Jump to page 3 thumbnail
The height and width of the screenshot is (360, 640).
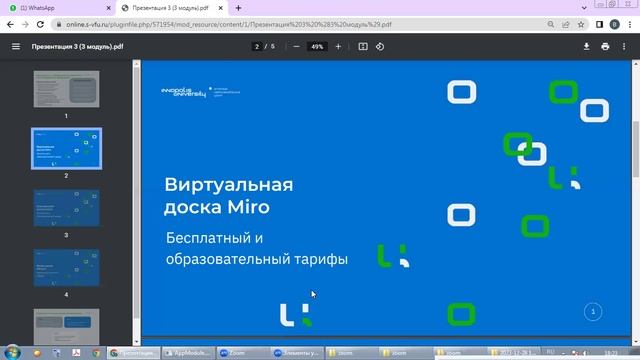66,208
